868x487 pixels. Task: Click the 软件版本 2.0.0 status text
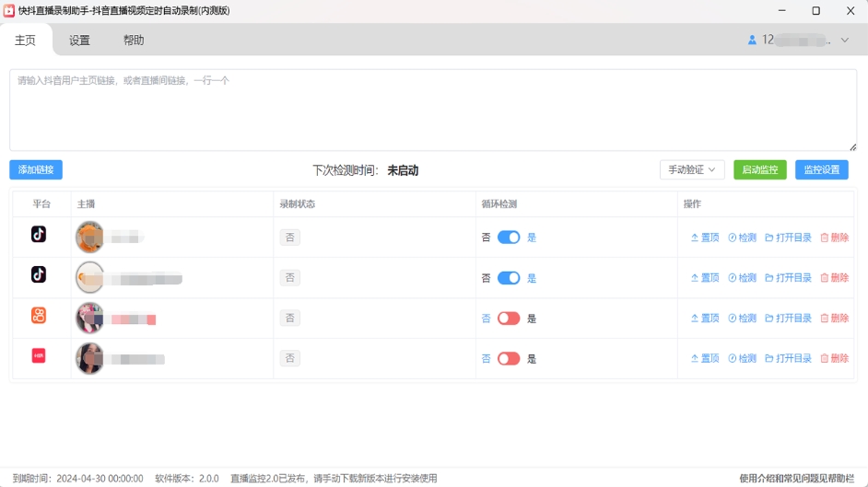coord(186,478)
